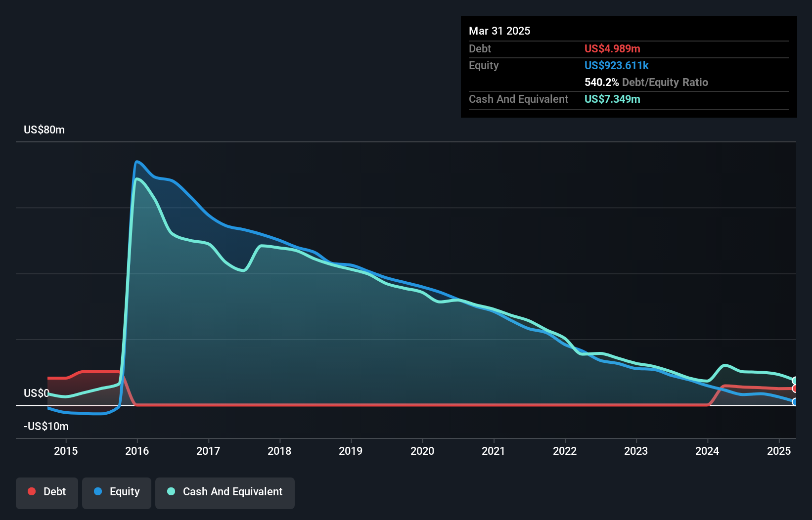Click the blue Equity endpoint marker at 2025
The height and width of the screenshot is (520, 812).
click(795, 402)
